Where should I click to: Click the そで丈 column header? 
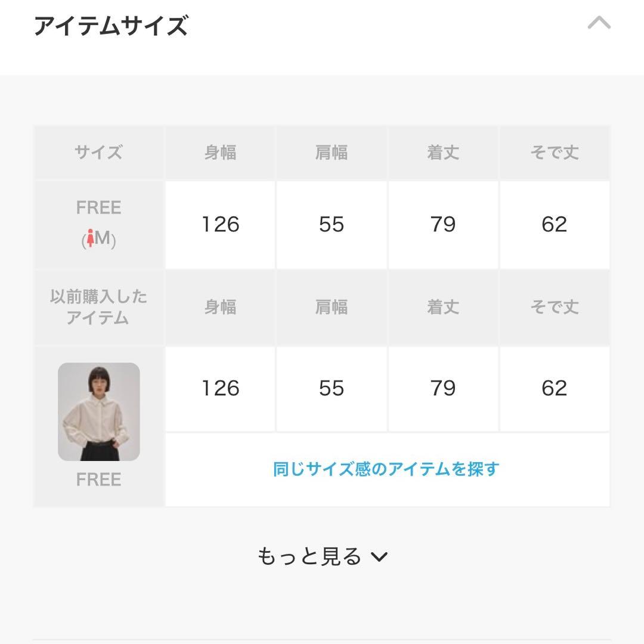[x=555, y=153]
